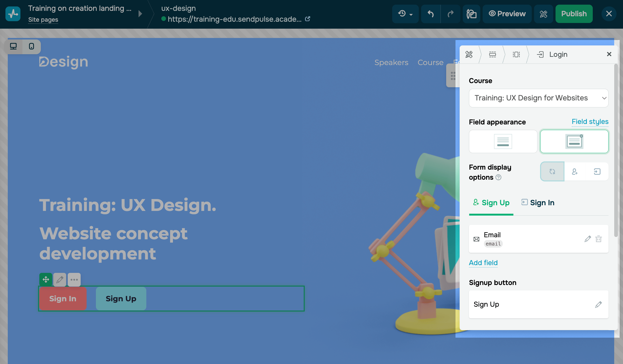Choose sign-up-only form display option

click(x=575, y=172)
